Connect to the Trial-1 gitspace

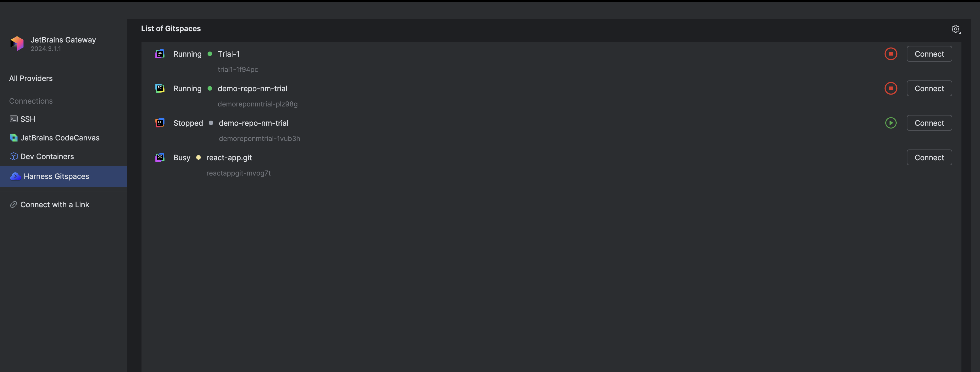929,54
